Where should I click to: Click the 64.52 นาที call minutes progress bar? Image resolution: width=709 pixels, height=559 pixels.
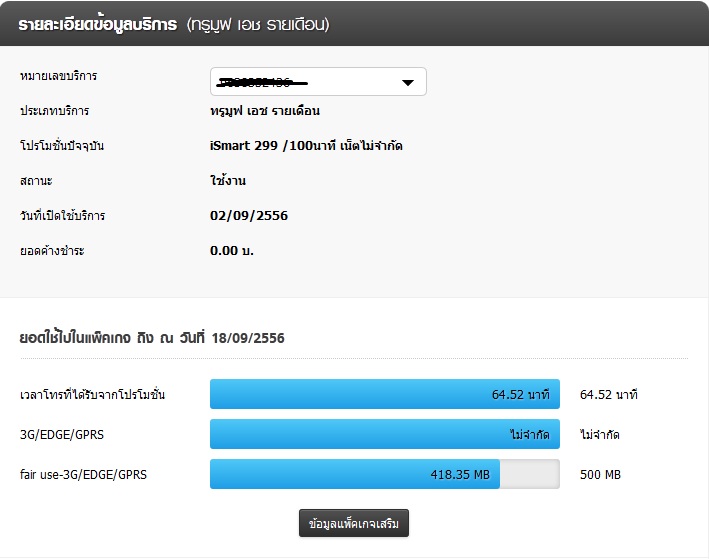[385, 394]
